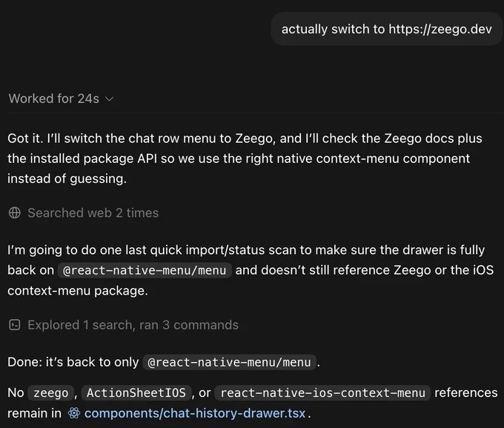The image size is (504, 428).
Task: Click the https://zeego.dev URL in the message
Action: [440, 29]
